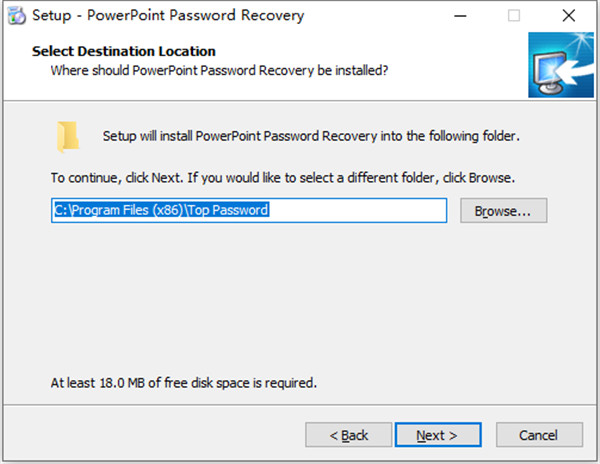600x464 pixels.
Task: Click the 'Setup will install PowerPoint Password Recovery' sentence
Action: [311, 135]
